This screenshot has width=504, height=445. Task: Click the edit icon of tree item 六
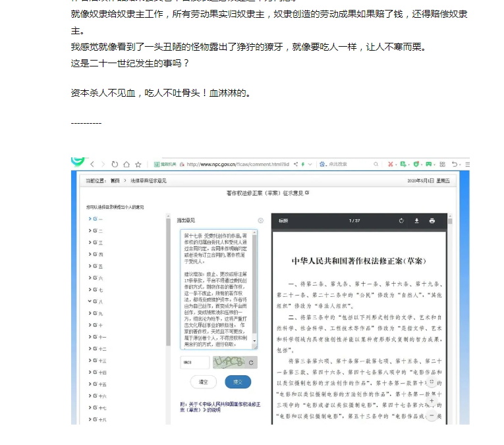coord(95,278)
